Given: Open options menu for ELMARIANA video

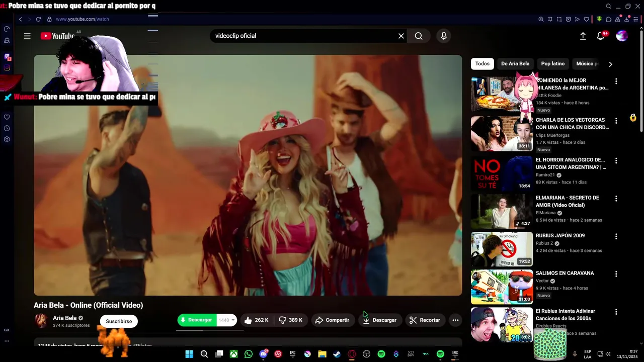Looking at the screenshot, I should coord(616,199).
